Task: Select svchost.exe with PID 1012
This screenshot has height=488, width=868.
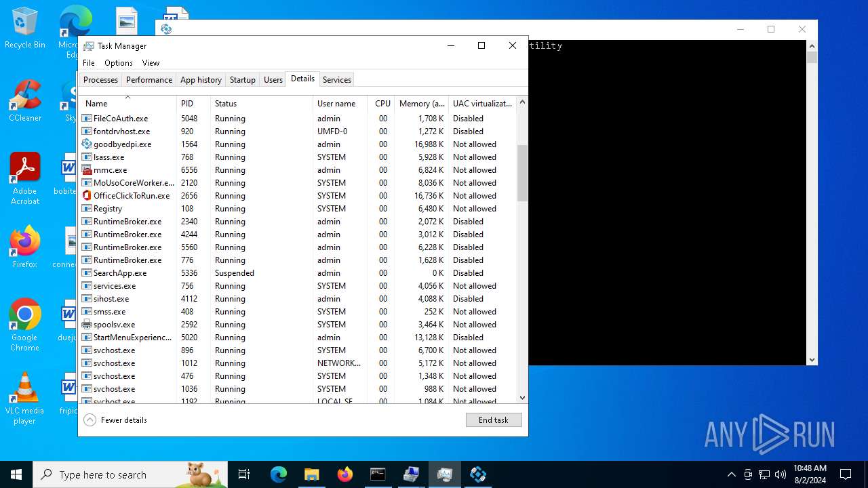Action: coord(298,363)
